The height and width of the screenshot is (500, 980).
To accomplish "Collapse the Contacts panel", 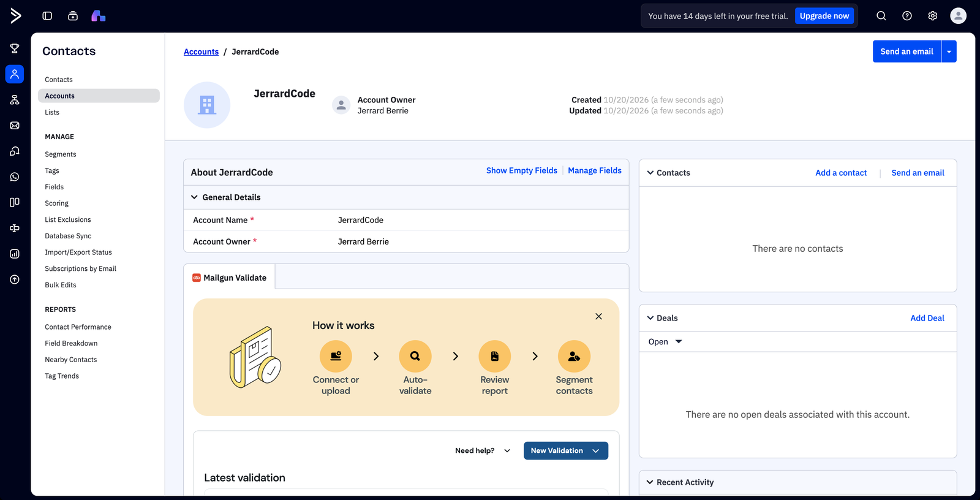I will click(x=650, y=173).
